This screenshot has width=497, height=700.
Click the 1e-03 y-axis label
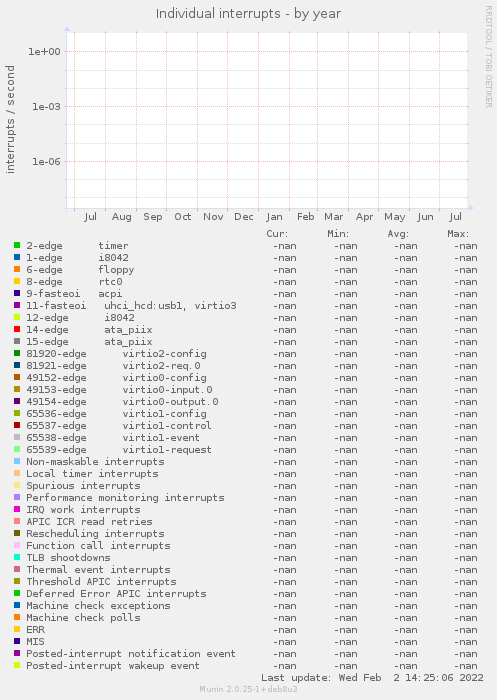pos(46,106)
